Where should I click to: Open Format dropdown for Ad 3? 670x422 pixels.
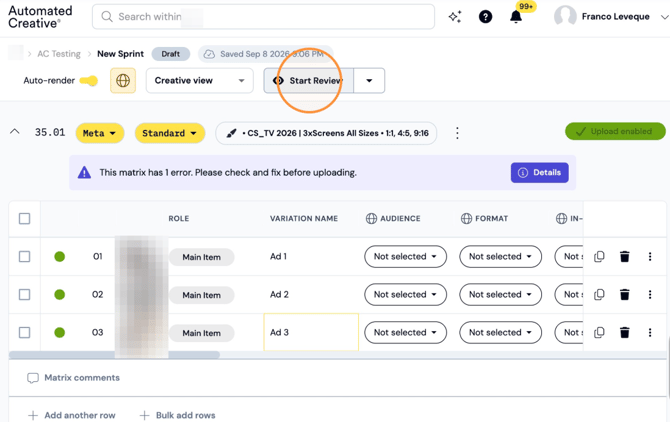point(500,332)
